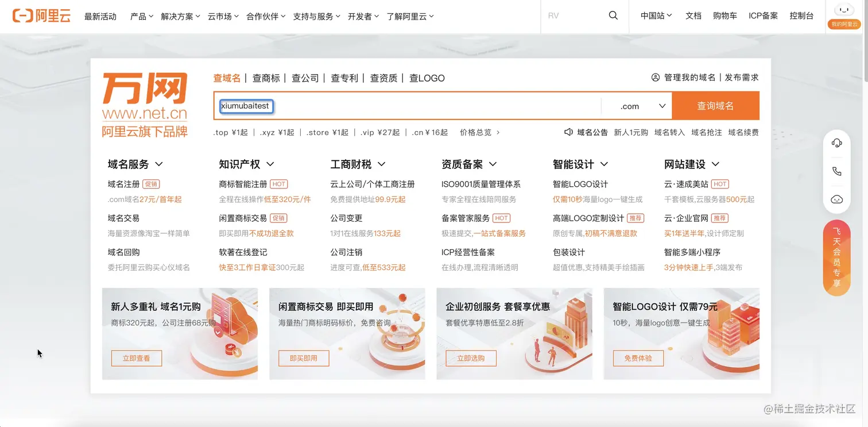Click 免费体验 on 智能LOGO设计 card
This screenshot has width=868, height=427.
click(638, 358)
